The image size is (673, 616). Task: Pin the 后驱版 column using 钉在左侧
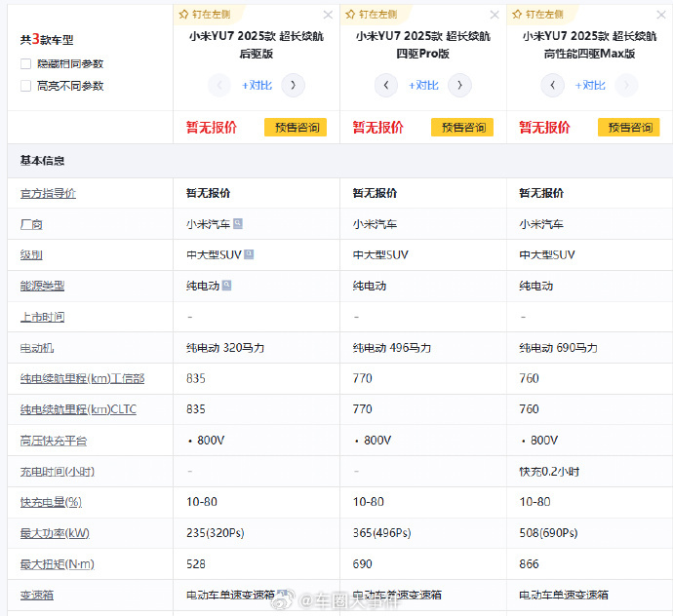tap(205, 15)
